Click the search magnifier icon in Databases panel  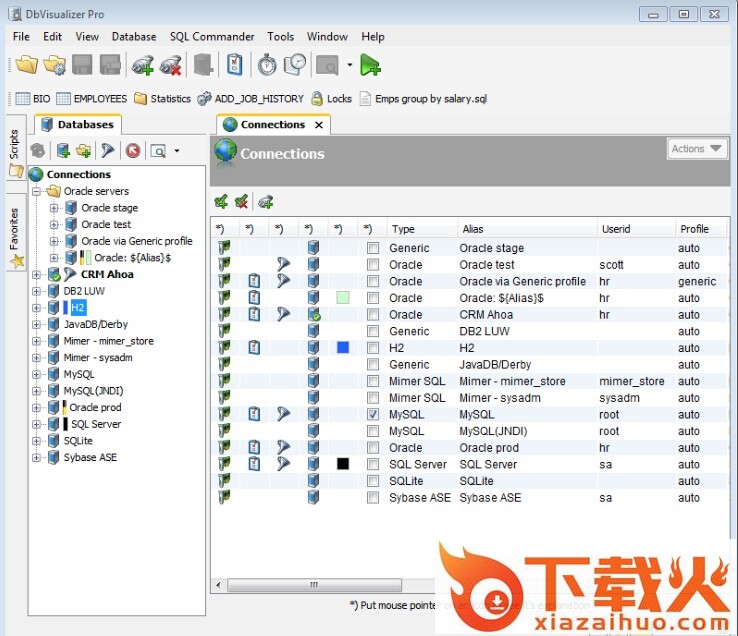(158, 151)
